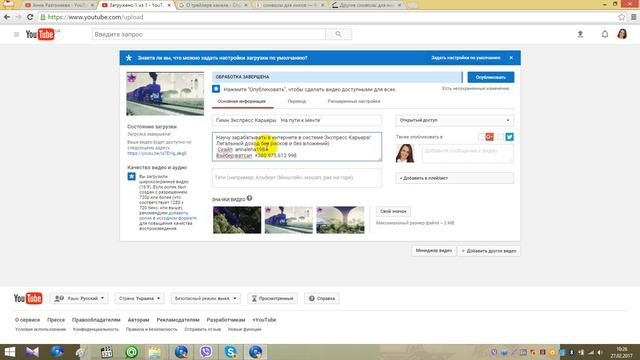640x360 pixels.
Task: Click the footer Advertisers link
Action: (x=178, y=320)
